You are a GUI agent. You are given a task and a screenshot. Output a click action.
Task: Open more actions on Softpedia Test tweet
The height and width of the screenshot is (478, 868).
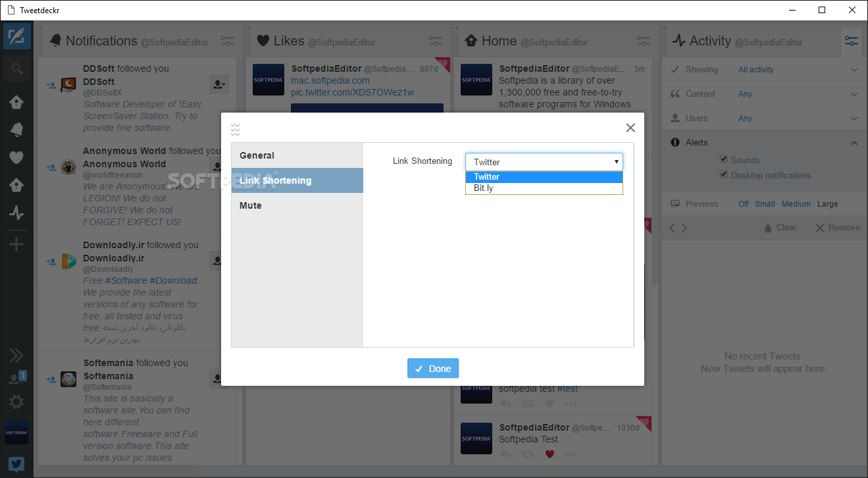pos(571,454)
